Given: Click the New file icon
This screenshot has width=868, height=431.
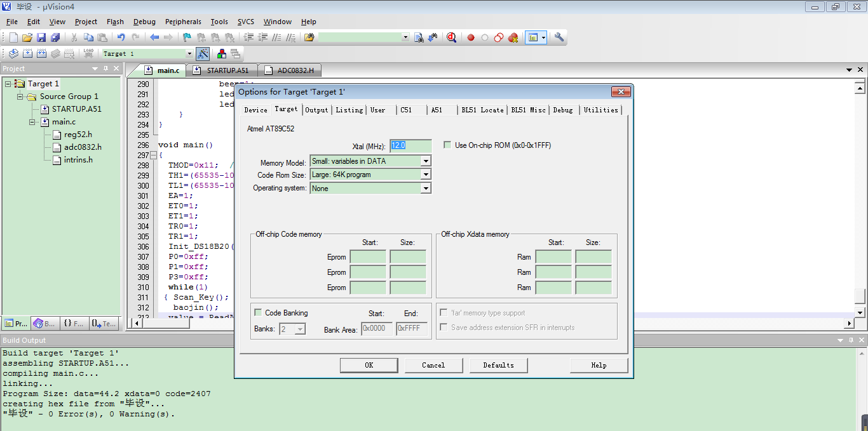Looking at the screenshot, I should tap(13, 37).
